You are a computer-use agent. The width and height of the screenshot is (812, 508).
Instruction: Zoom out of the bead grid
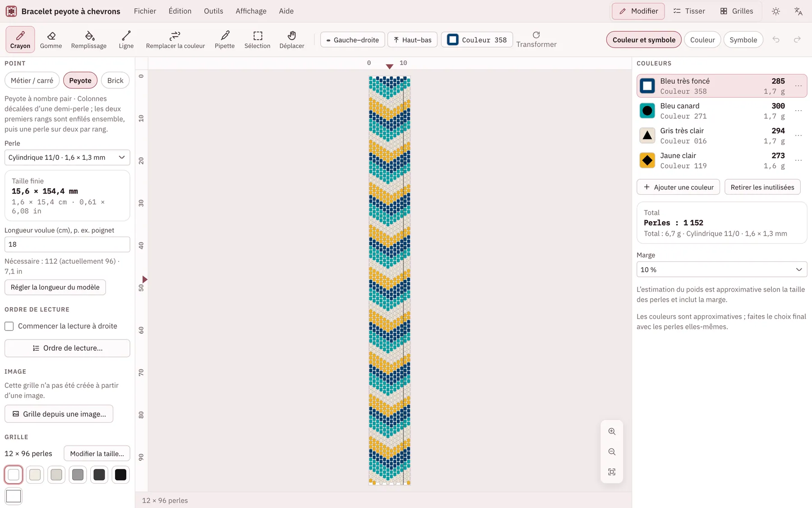tap(612, 452)
